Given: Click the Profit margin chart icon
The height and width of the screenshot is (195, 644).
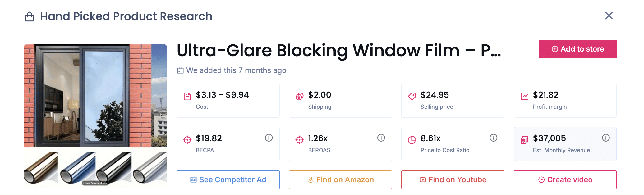Looking at the screenshot, I should (524, 97).
